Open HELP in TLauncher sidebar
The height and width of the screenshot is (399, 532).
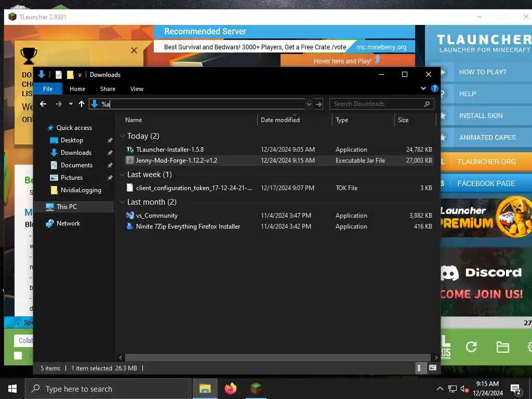pyautogui.click(x=468, y=94)
